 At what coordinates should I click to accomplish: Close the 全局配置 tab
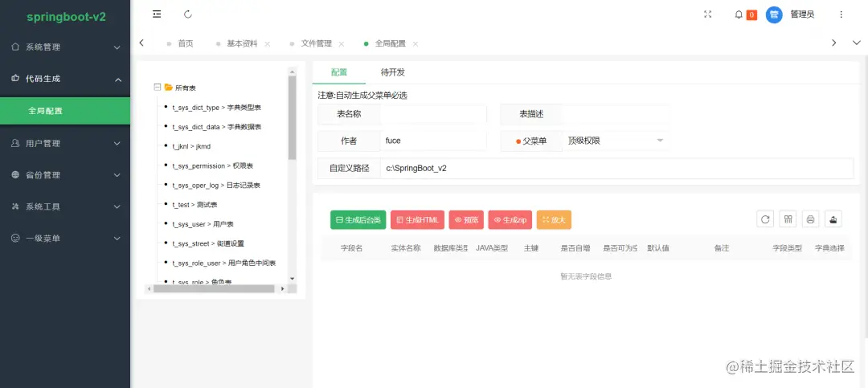(x=416, y=43)
